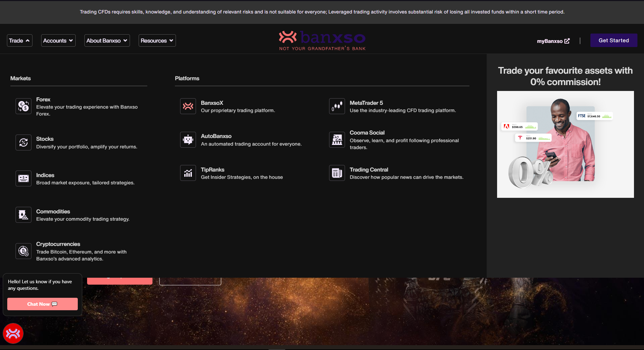Click the 0% commission promo image
This screenshot has width=644, height=350.
coord(566,144)
